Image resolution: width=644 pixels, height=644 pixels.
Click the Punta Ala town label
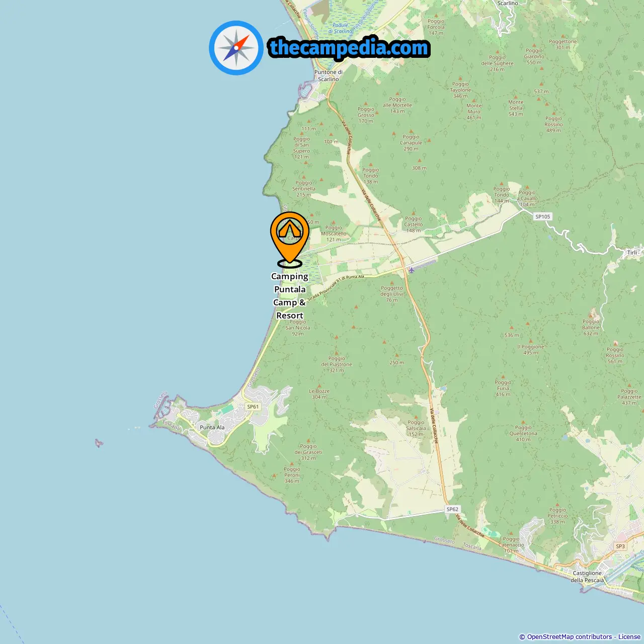pos(212,427)
